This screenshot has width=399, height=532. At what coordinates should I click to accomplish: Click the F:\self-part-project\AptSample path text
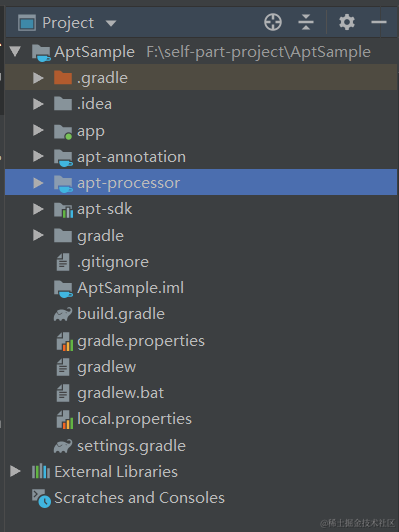258,52
